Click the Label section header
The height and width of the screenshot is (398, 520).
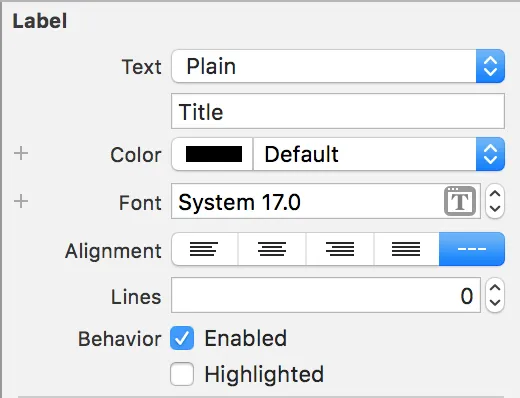(x=40, y=21)
